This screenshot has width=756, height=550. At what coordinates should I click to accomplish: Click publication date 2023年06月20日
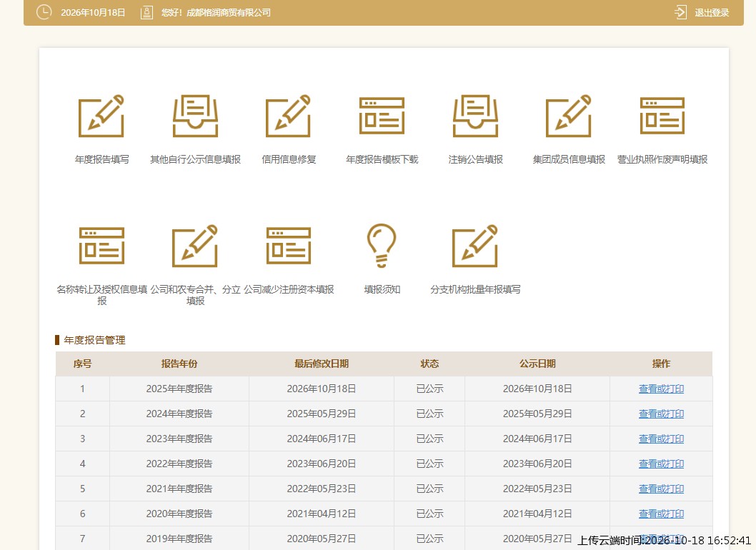[537, 464]
